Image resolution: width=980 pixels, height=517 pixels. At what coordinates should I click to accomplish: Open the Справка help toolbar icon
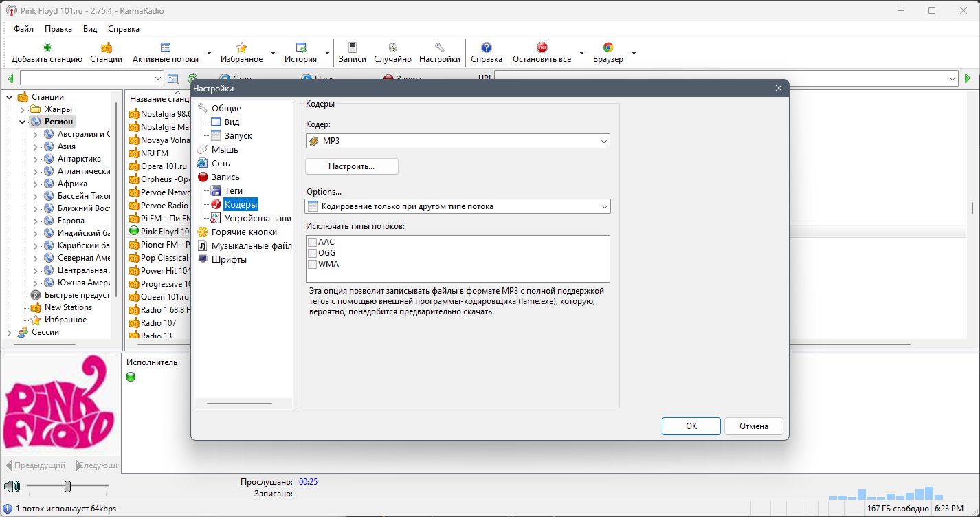click(487, 47)
